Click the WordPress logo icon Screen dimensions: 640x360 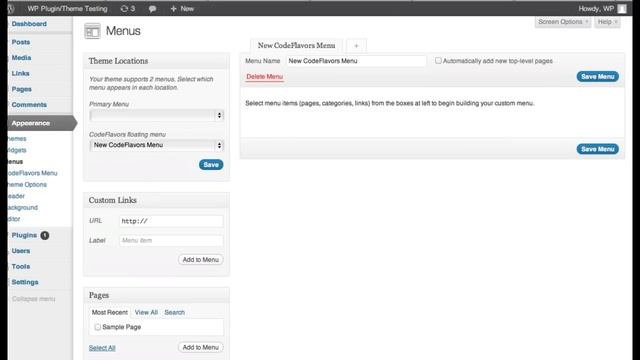pyautogui.click(x=11, y=9)
